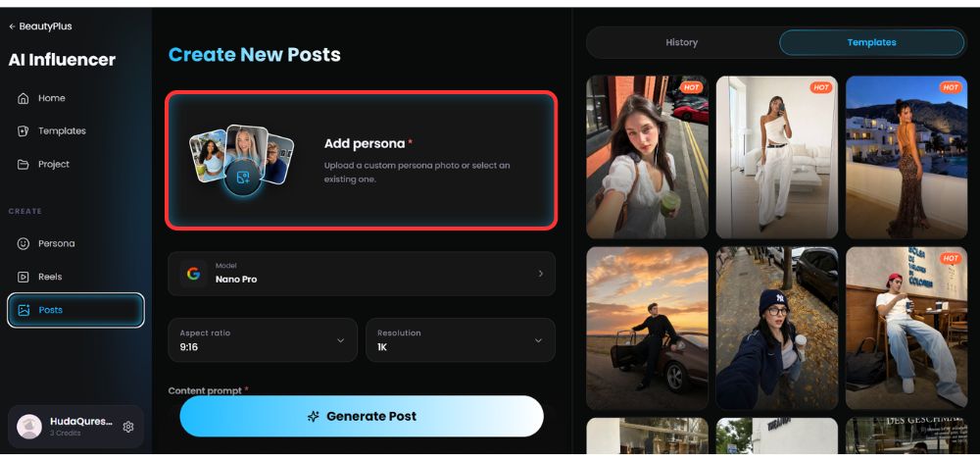Select the street selfie template with red car
The image size is (980, 461).
click(x=647, y=157)
